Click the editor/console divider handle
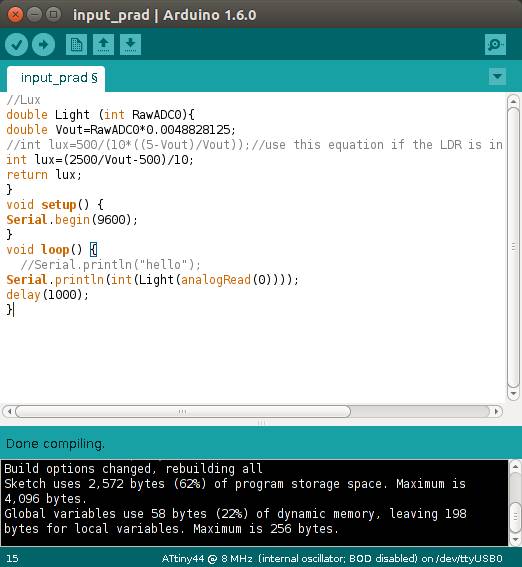Screen dimensions: 522x567 (x=261, y=422)
